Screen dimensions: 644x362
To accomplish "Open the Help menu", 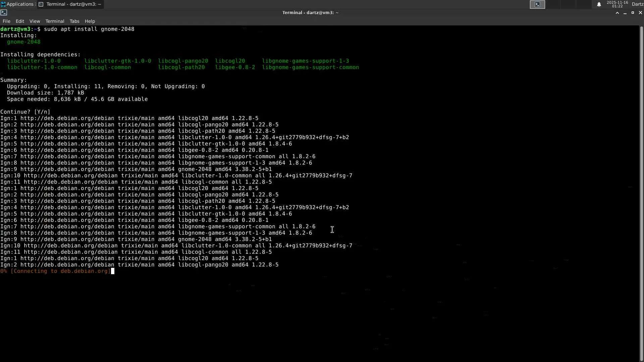I will coord(90,21).
